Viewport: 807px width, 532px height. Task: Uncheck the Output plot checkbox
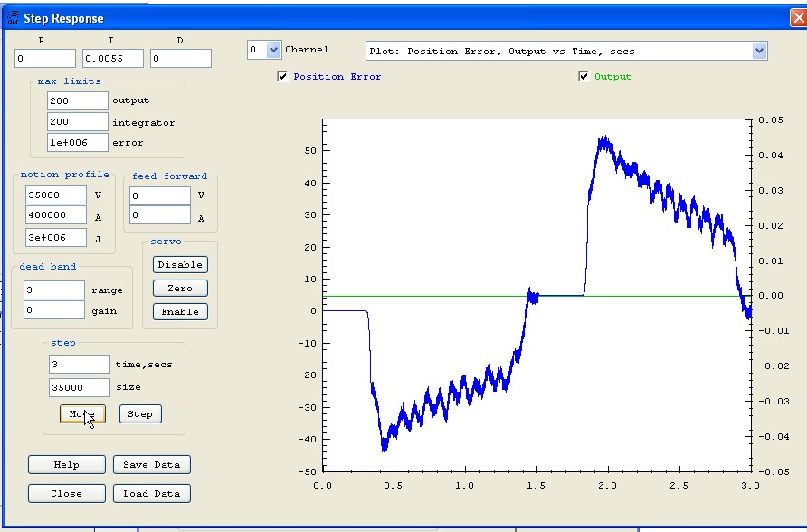pos(584,77)
